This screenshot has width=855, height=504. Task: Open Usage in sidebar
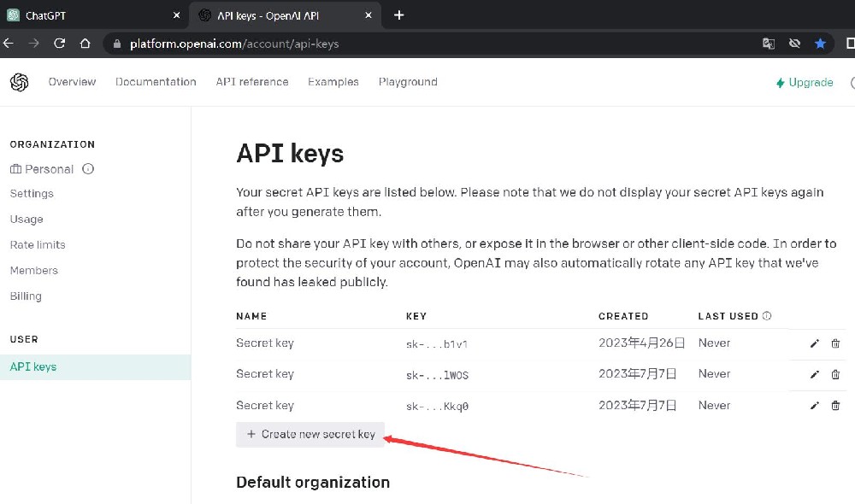(x=27, y=219)
